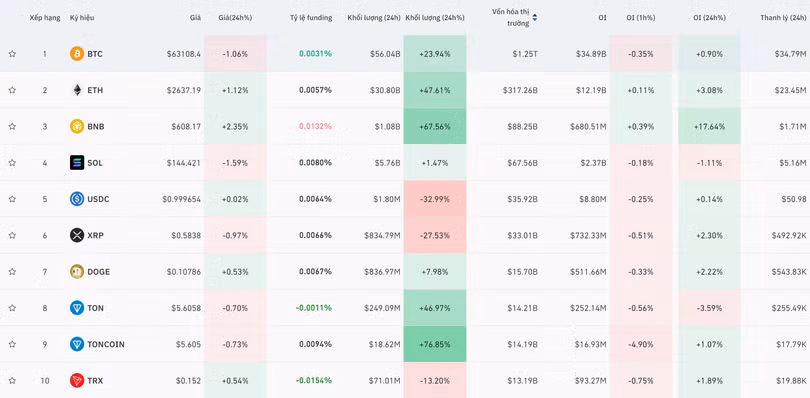Sort by Tỷ lệ funding header

tap(311, 18)
